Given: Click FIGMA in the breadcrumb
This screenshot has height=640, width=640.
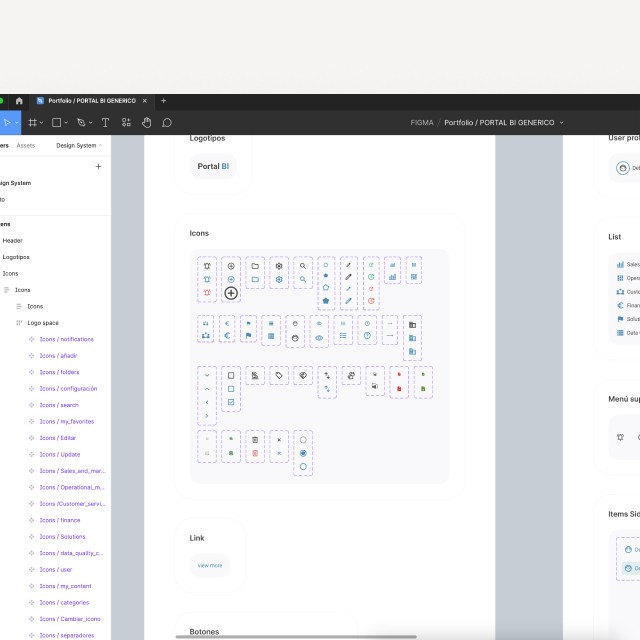Looking at the screenshot, I should click(422, 122).
